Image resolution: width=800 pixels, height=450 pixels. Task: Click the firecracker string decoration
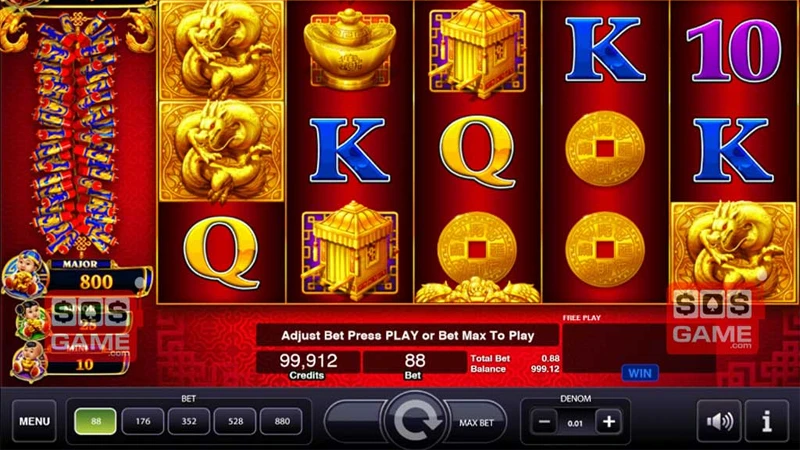tap(76, 134)
